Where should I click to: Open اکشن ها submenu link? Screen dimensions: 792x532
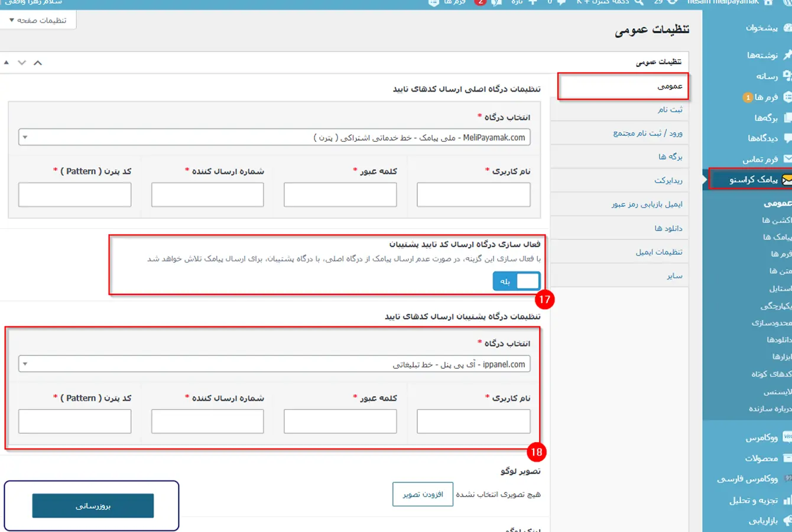point(777,220)
